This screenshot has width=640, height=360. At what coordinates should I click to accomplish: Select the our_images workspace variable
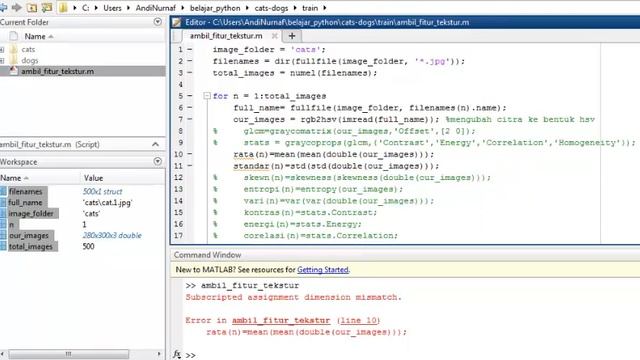tap(29, 236)
